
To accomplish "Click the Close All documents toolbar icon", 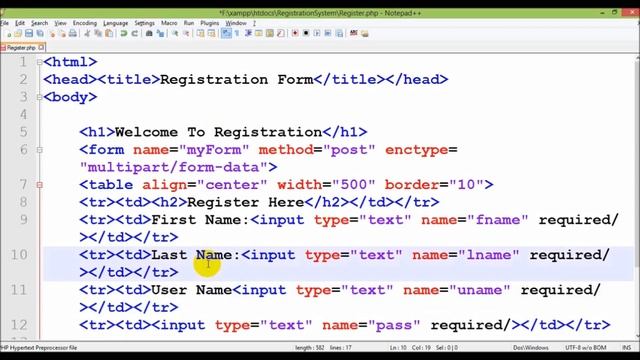I will (62, 33).
